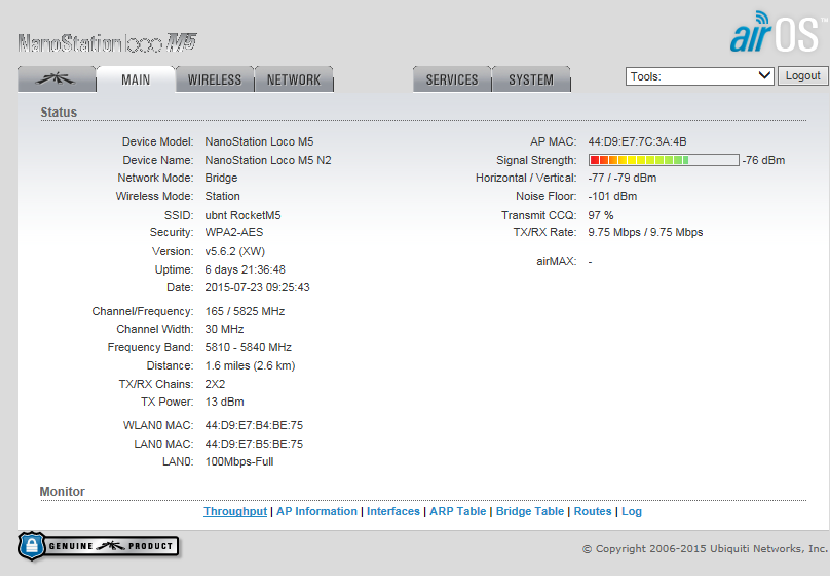Select the Version value v5.6.2 (XW)
Screen dimensions: 830x576
235,251
